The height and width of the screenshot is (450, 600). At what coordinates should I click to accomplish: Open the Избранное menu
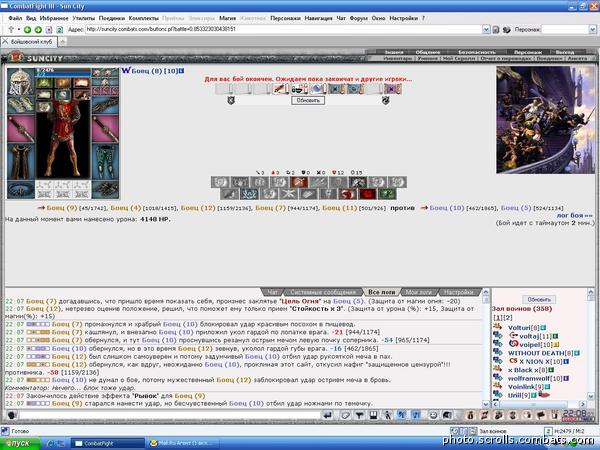click(x=54, y=18)
